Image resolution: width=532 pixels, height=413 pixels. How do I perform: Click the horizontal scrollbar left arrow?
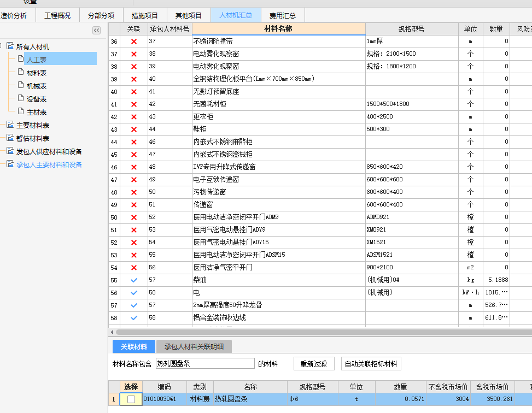(112, 332)
